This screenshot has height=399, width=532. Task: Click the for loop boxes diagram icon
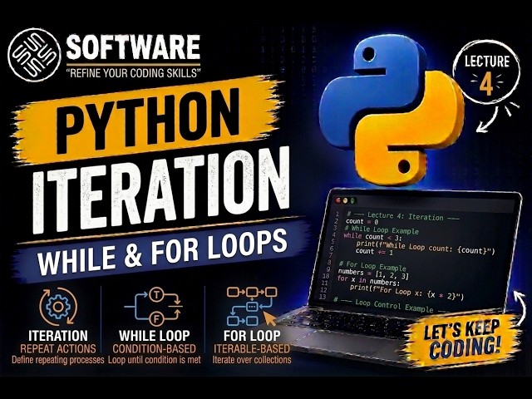click(x=252, y=307)
